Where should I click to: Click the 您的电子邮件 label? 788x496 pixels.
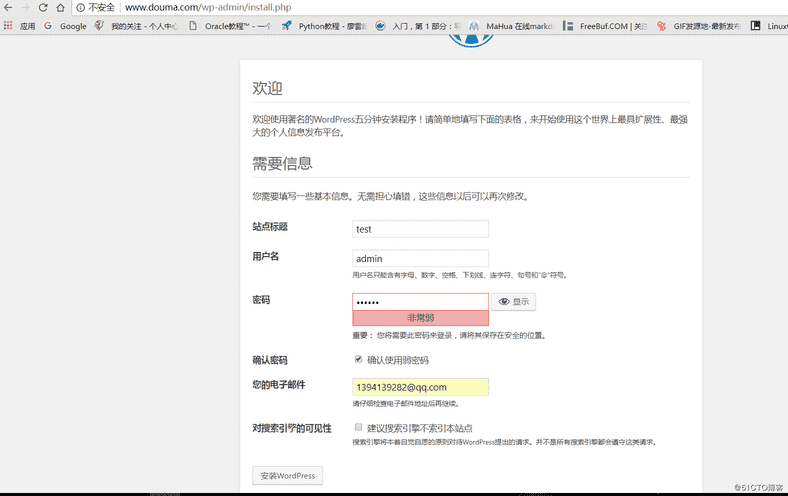(279, 385)
